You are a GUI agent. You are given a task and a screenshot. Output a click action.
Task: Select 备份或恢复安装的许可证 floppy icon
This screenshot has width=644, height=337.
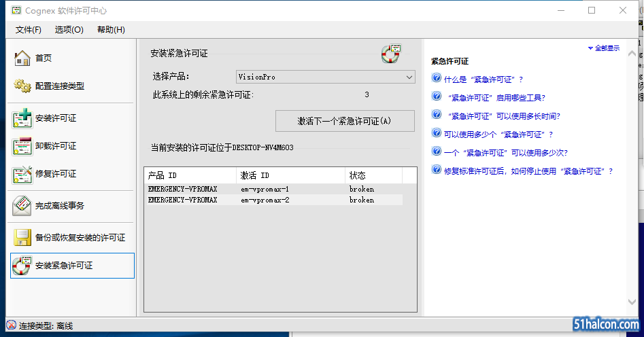pyautogui.click(x=22, y=238)
